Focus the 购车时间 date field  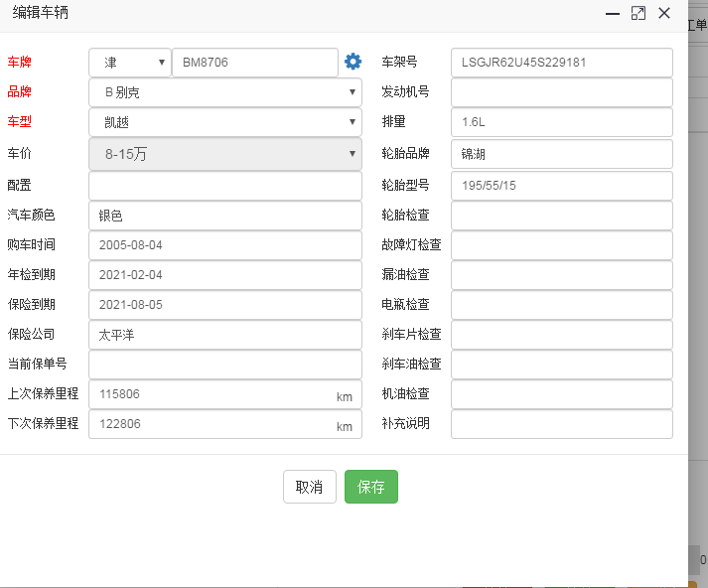pos(225,244)
